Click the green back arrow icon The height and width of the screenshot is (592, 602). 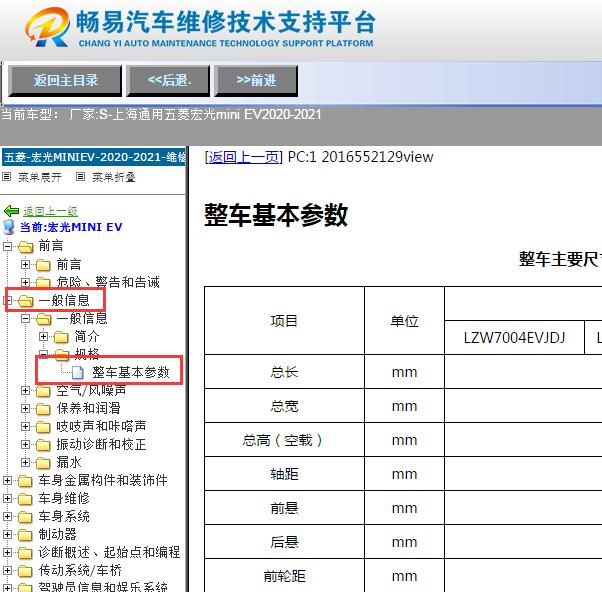click(x=11, y=211)
